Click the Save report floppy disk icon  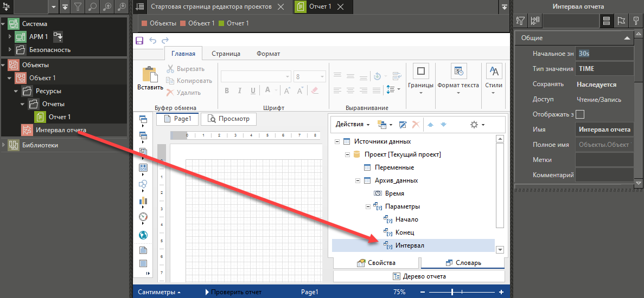[139, 41]
